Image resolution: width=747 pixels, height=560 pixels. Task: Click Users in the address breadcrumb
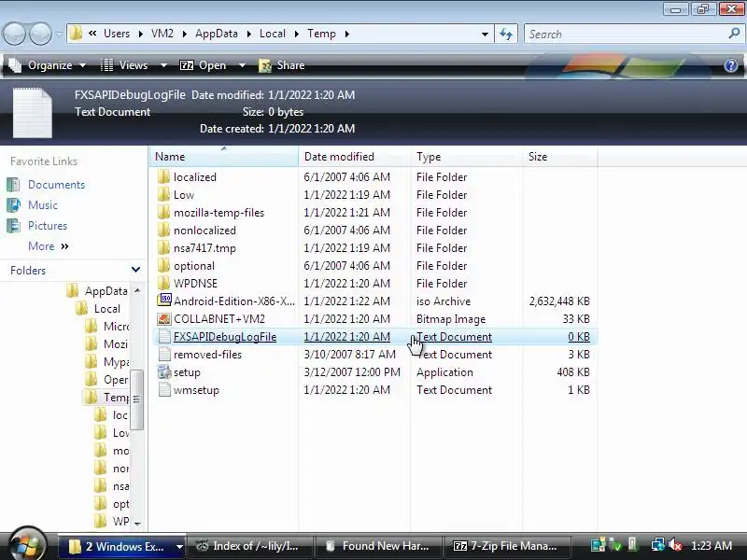(117, 34)
